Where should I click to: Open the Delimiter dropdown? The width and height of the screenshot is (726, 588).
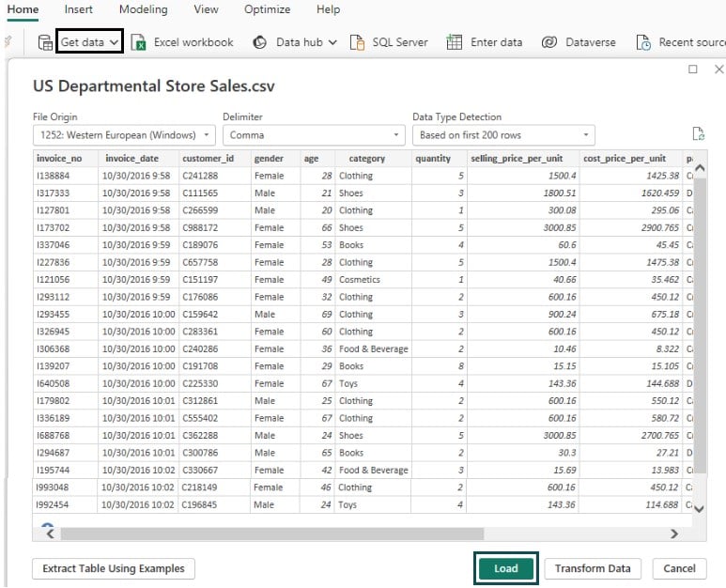(x=314, y=135)
